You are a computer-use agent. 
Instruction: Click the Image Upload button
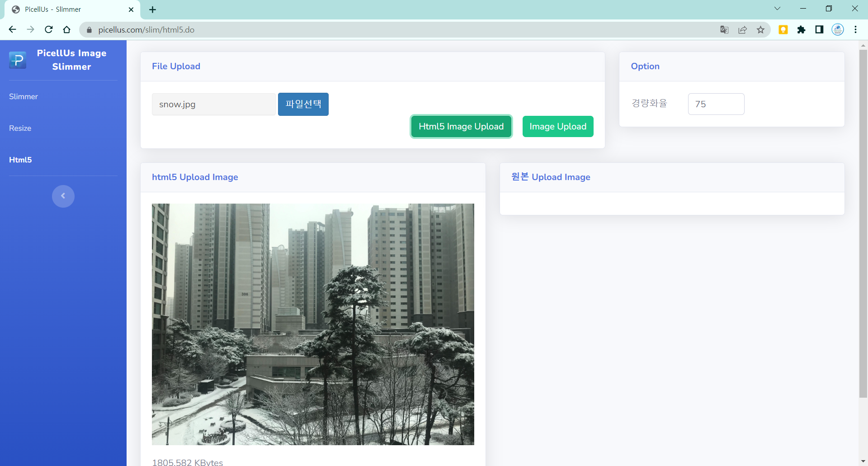558,126
